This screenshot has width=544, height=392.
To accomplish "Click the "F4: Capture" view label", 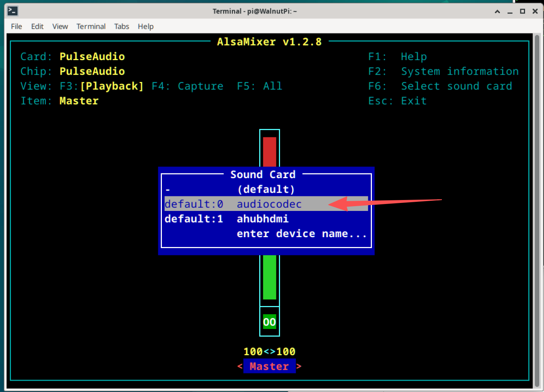I will click(x=187, y=86).
